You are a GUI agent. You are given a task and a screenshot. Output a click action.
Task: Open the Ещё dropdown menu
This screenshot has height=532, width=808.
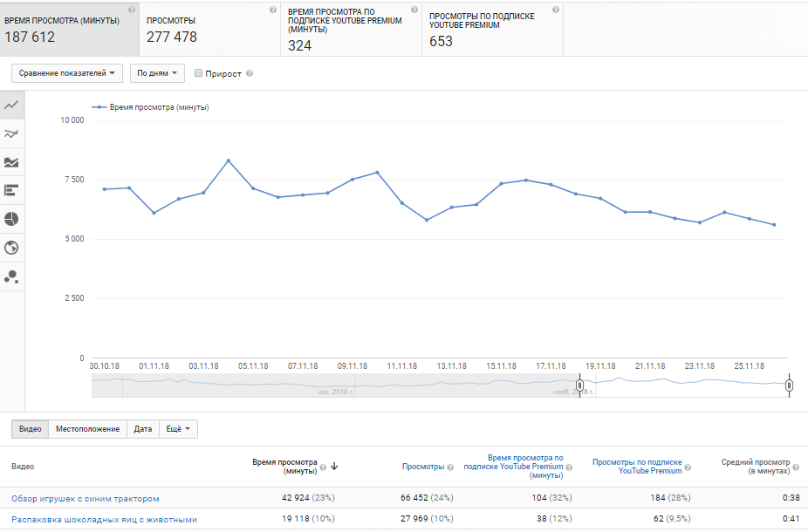click(x=178, y=429)
